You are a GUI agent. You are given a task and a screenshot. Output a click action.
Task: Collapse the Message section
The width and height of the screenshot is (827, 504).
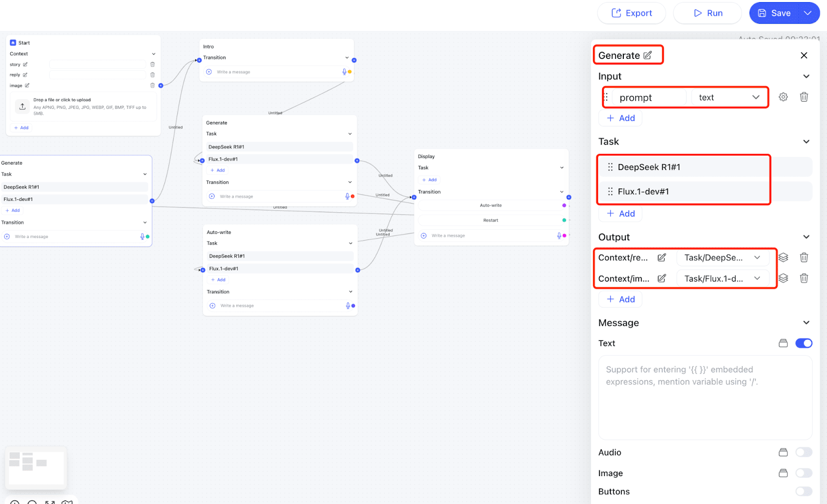coord(806,323)
